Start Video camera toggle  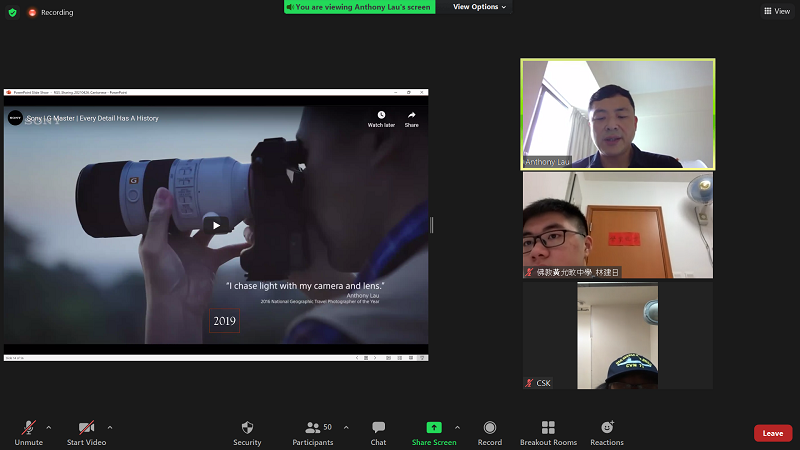87,428
